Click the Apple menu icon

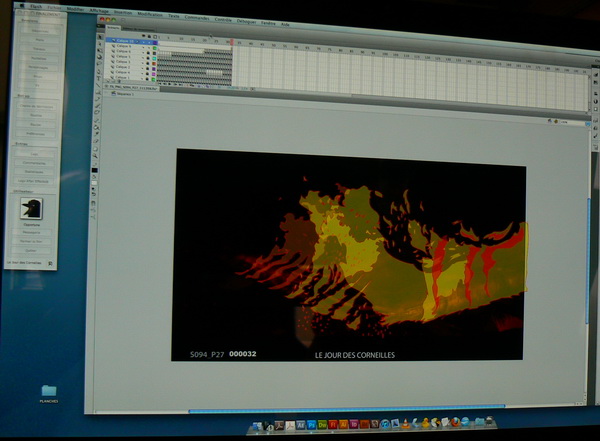22,5
